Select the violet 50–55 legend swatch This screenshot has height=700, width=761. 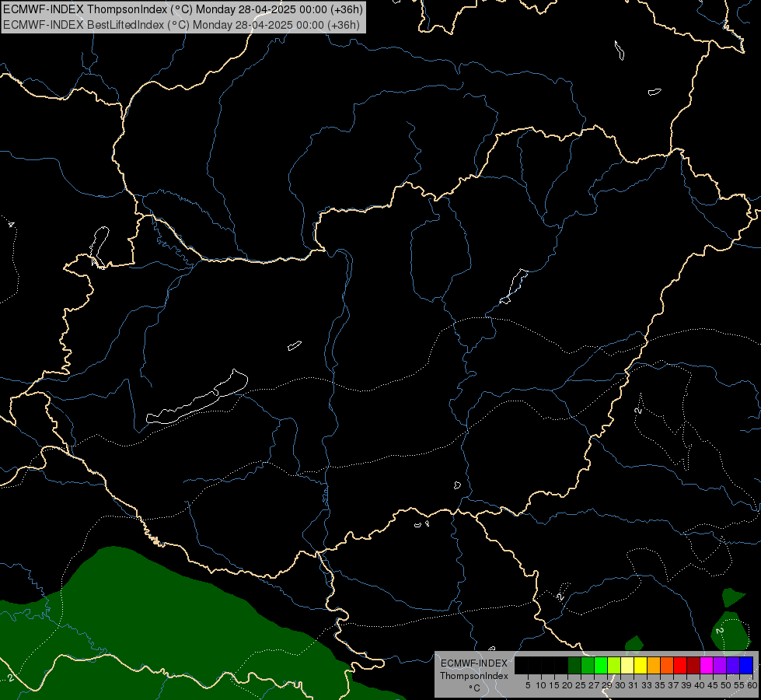(x=733, y=665)
